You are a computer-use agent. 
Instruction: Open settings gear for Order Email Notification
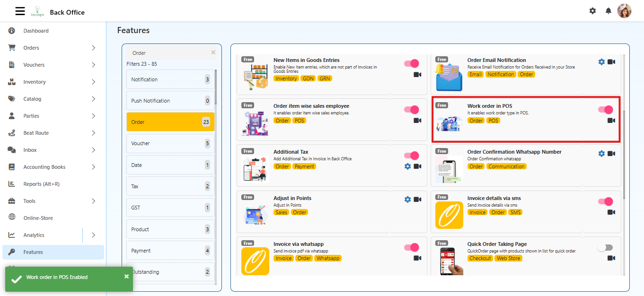point(601,62)
